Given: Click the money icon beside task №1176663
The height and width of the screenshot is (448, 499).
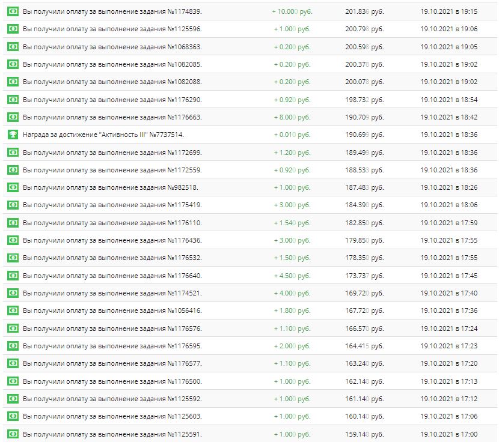Looking at the screenshot, I should coord(13,117).
